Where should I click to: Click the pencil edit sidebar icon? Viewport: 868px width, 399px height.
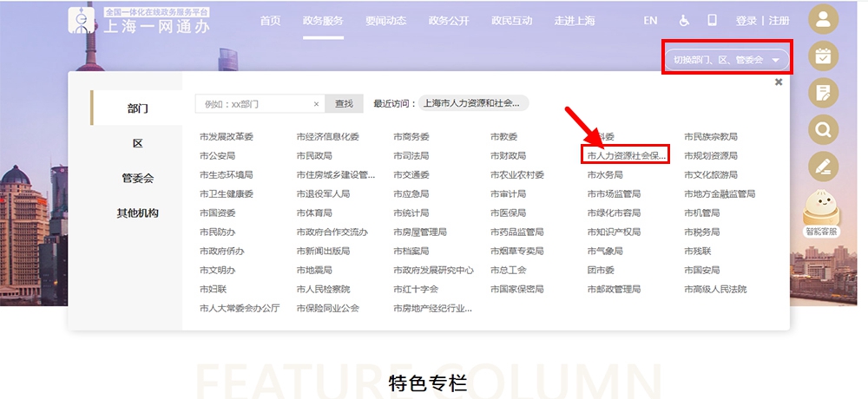(x=823, y=166)
